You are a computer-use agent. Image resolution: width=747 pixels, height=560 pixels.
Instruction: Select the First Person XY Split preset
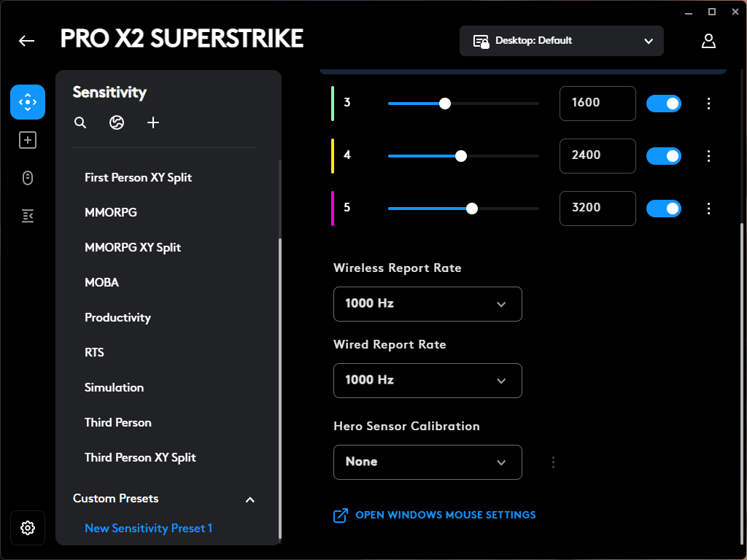click(138, 178)
